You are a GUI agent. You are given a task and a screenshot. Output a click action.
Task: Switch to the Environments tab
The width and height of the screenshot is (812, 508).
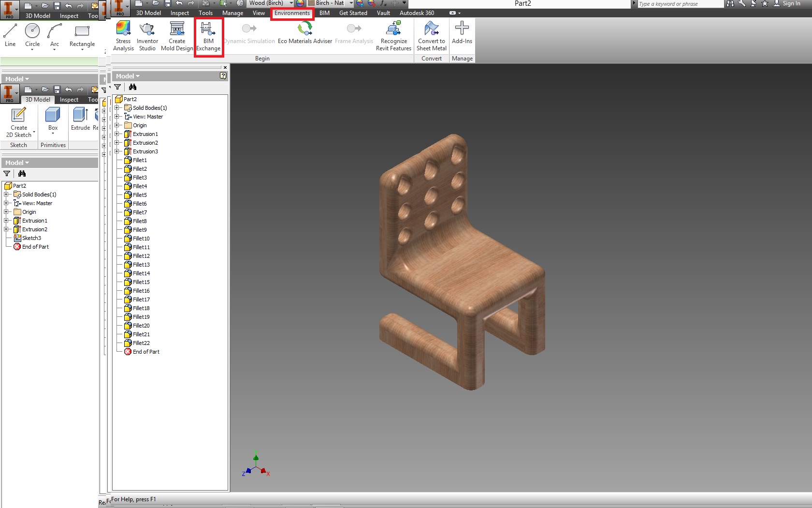pyautogui.click(x=292, y=13)
